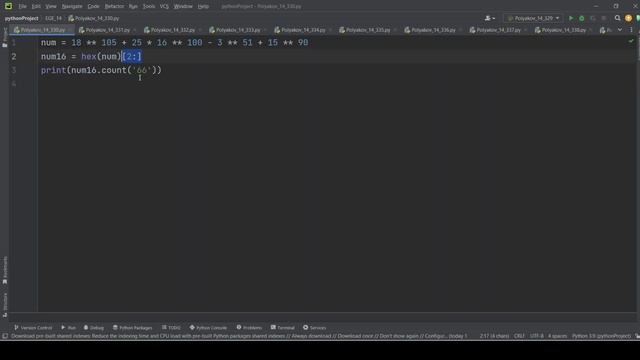
Task: Open the Debug tool window
Action: click(x=94, y=327)
